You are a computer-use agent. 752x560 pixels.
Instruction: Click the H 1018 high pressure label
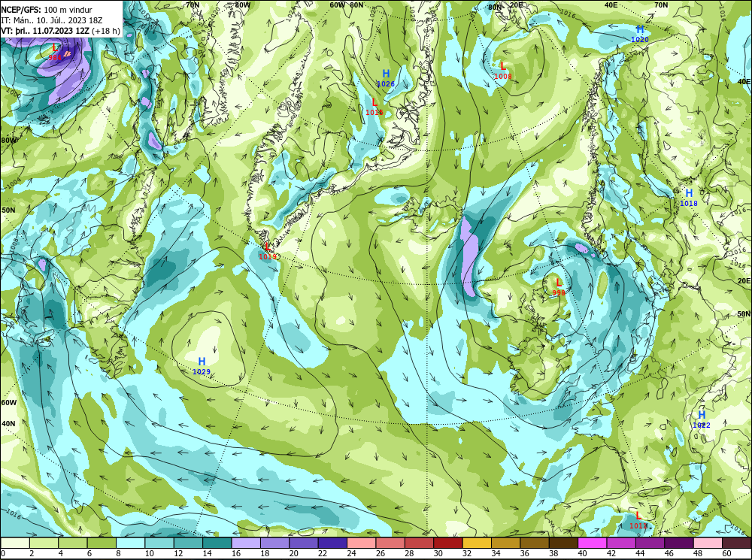point(689,198)
